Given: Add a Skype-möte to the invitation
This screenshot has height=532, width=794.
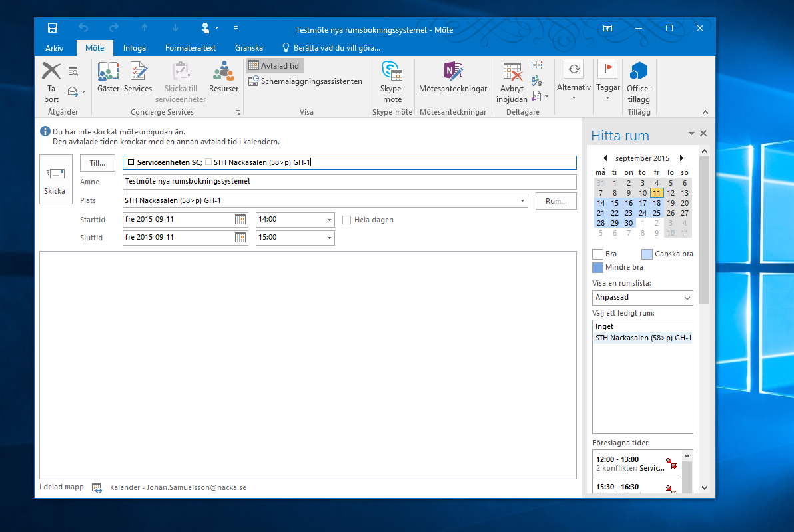Looking at the screenshot, I should coord(392,82).
